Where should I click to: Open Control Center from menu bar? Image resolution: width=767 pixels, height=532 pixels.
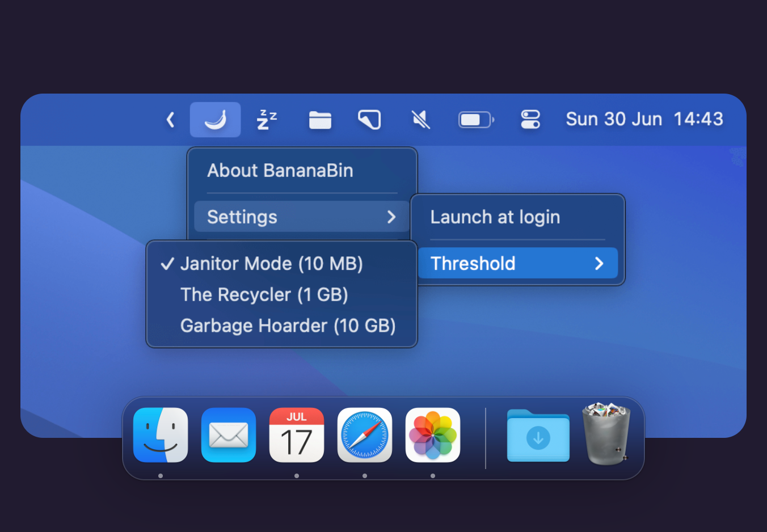point(530,120)
